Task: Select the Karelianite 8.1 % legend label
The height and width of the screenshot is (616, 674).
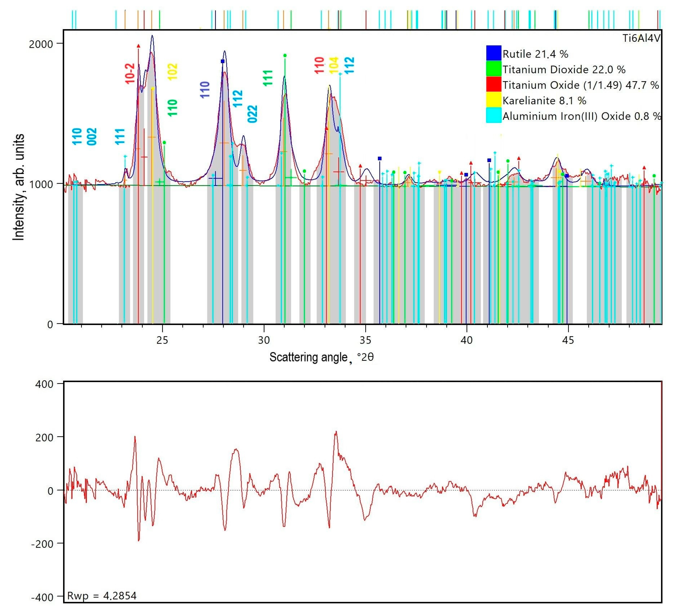Action: tap(544, 101)
